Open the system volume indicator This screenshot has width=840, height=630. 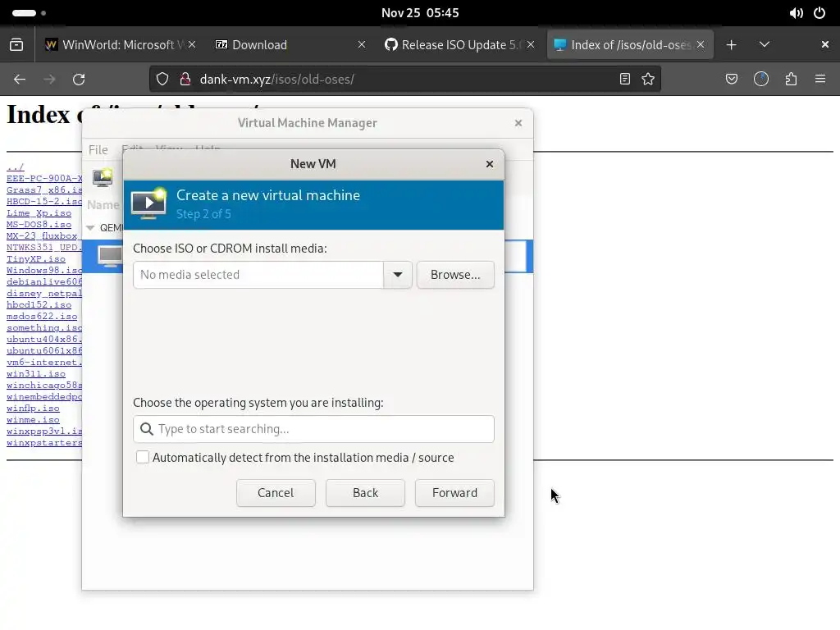point(796,13)
